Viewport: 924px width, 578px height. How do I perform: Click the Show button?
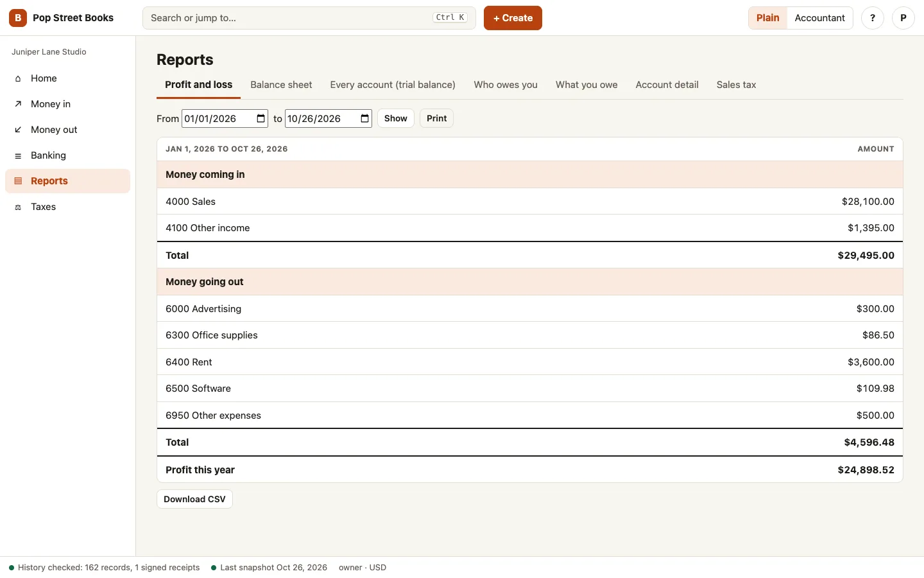(396, 118)
